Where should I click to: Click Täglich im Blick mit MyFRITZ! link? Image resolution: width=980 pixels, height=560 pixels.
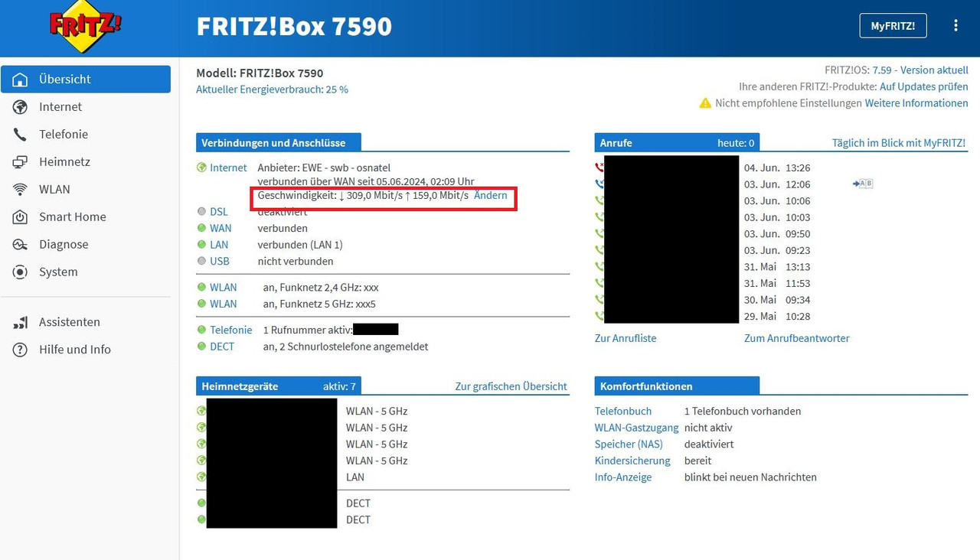click(x=899, y=143)
